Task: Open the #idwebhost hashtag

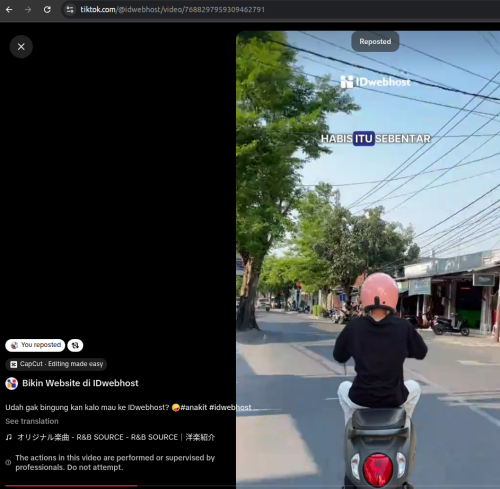Action: click(230, 407)
